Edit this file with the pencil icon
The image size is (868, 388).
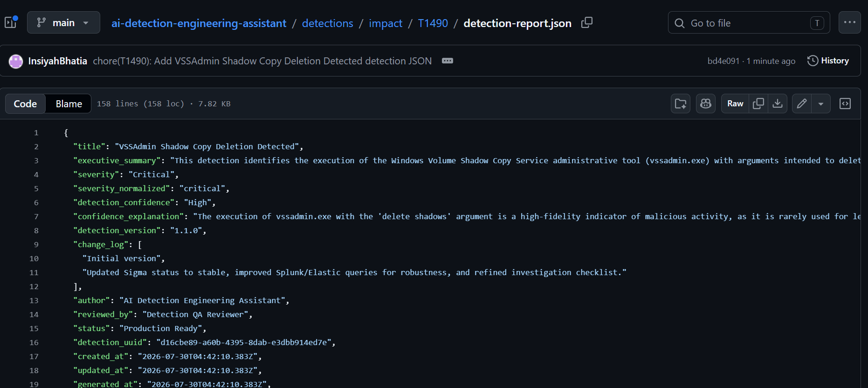pyautogui.click(x=802, y=104)
